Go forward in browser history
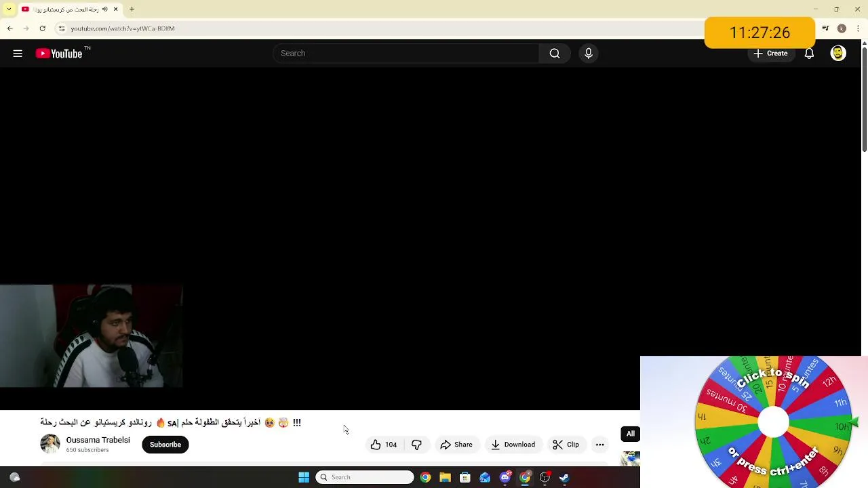The image size is (868, 488). [26, 28]
